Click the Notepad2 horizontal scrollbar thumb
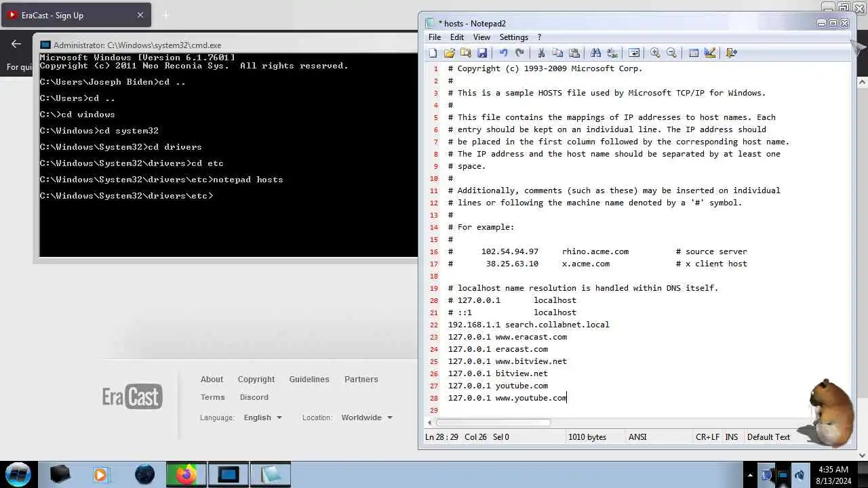Image resolution: width=868 pixels, height=488 pixels. pyautogui.click(x=493, y=422)
